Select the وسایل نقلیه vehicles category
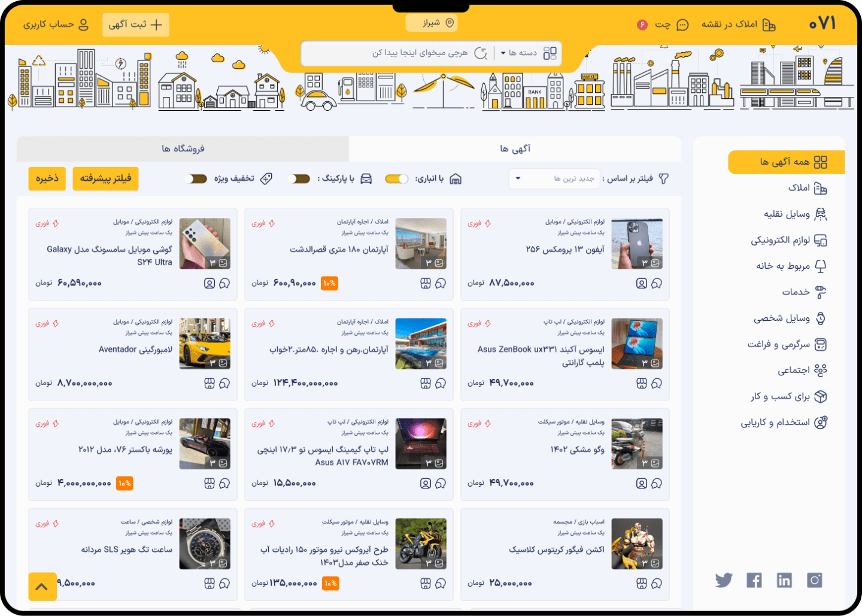The image size is (862, 616). tap(796, 214)
